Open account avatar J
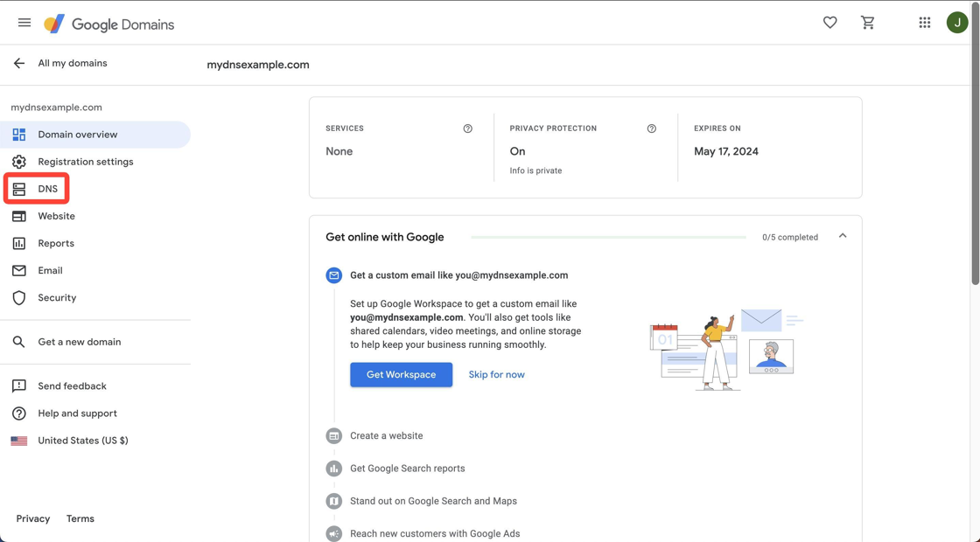Image resolution: width=980 pixels, height=542 pixels. (x=957, y=23)
